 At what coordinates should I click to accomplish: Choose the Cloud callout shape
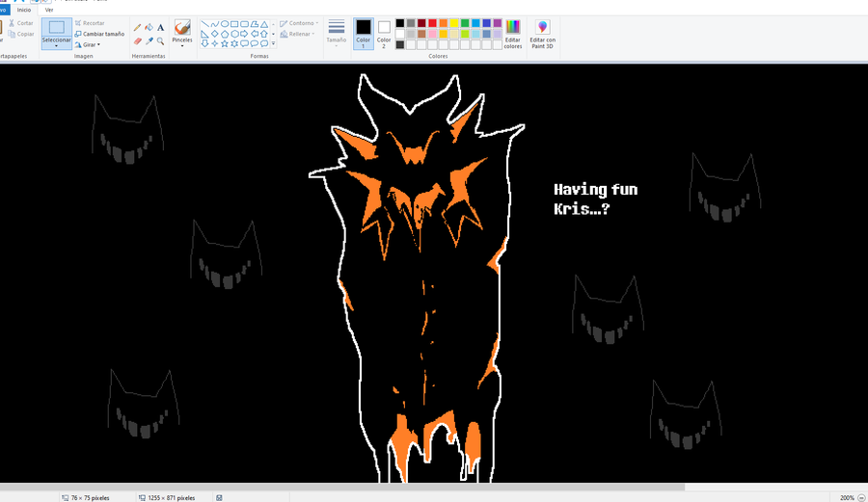pyautogui.click(x=264, y=43)
